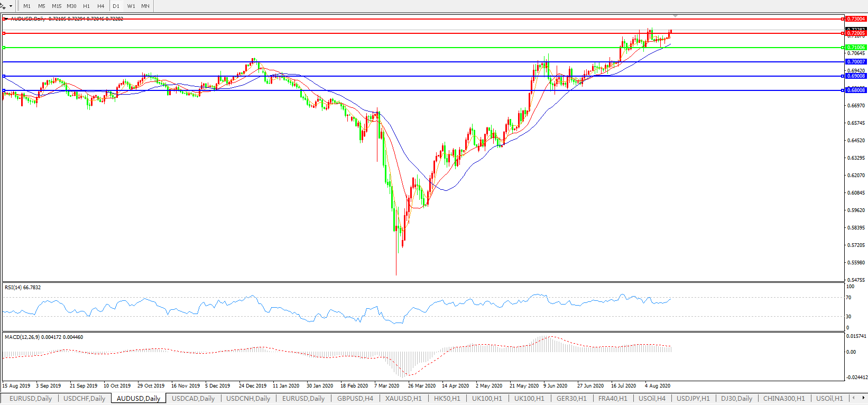Choose the MN monthly timeframe
868x405 pixels.
[145, 6]
